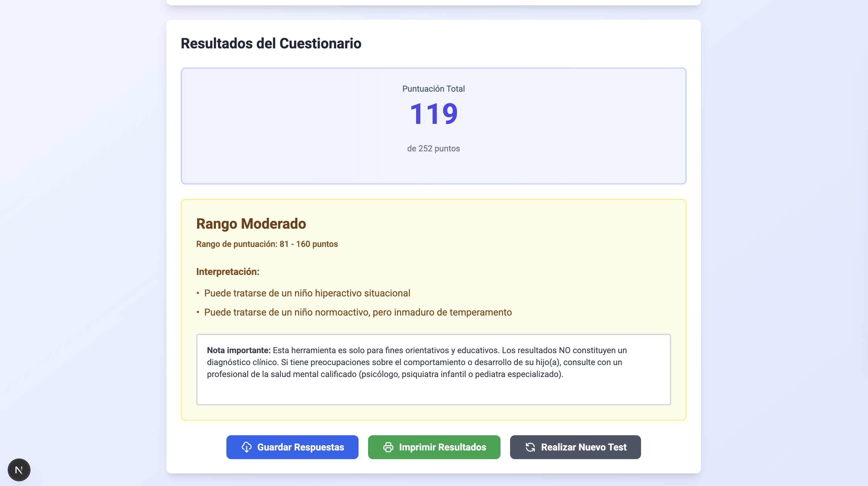The height and width of the screenshot is (486, 868).
Task: Click the de 252 puntos label
Action: pos(434,148)
